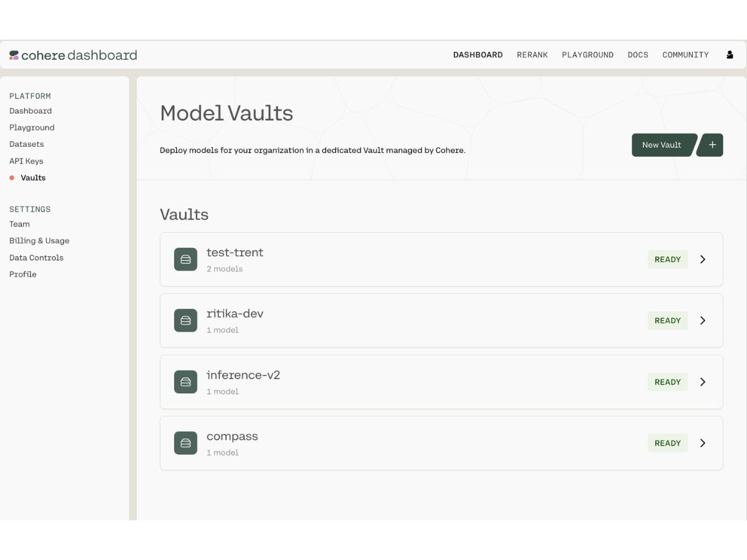Open Billing & Usage in the sidebar

point(39,241)
